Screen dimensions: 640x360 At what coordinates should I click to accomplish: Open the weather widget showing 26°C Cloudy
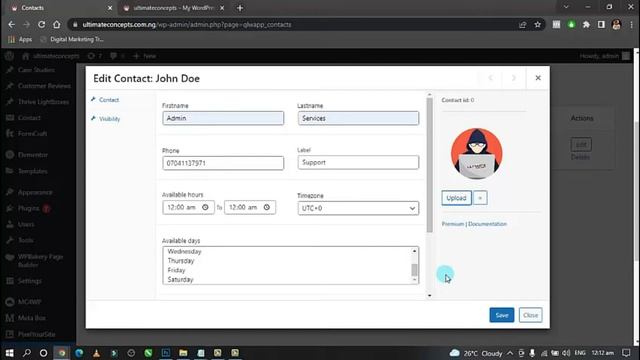click(x=476, y=353)
